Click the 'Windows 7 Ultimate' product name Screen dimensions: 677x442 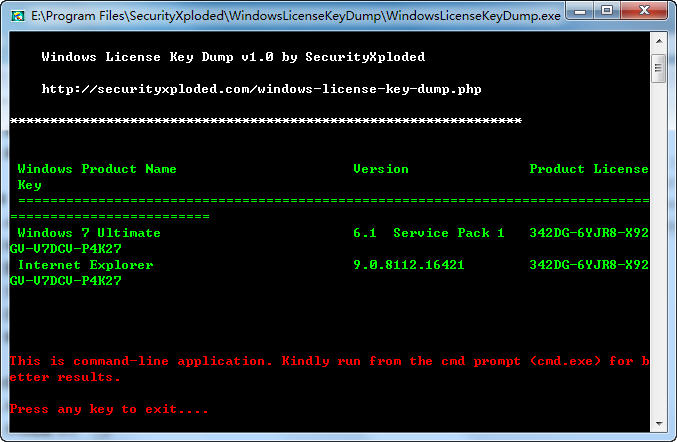89,233
